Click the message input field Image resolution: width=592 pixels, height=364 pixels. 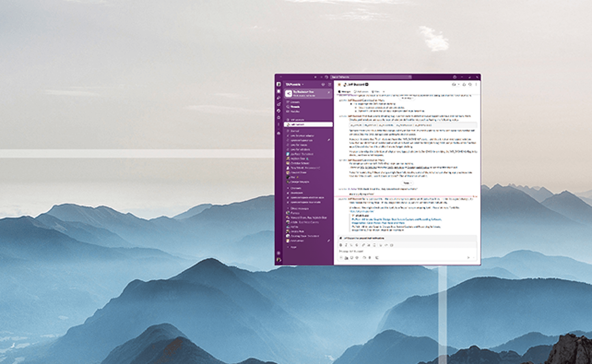point(401,251)
